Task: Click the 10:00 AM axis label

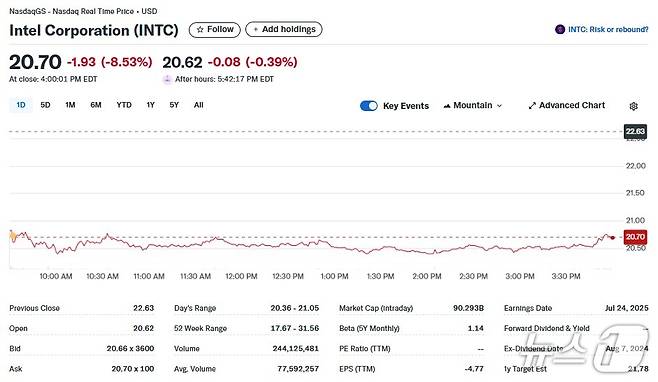Action: tap(56, 276)
